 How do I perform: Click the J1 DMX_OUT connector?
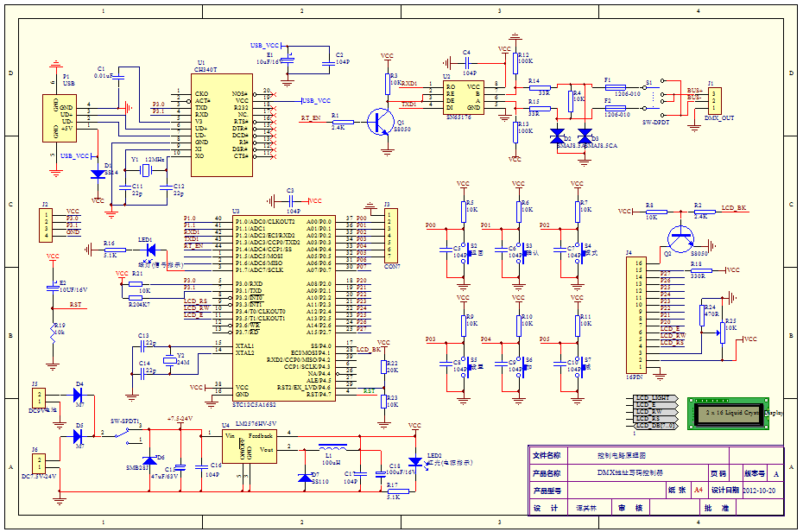tap(715, 101)
